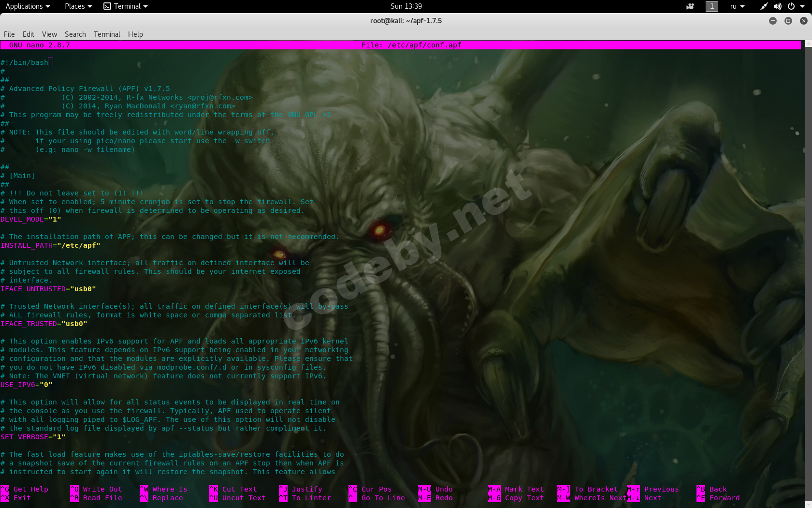Close the root@kali terminal window
This screenshot has width=812, height=508.
(803, 21)
